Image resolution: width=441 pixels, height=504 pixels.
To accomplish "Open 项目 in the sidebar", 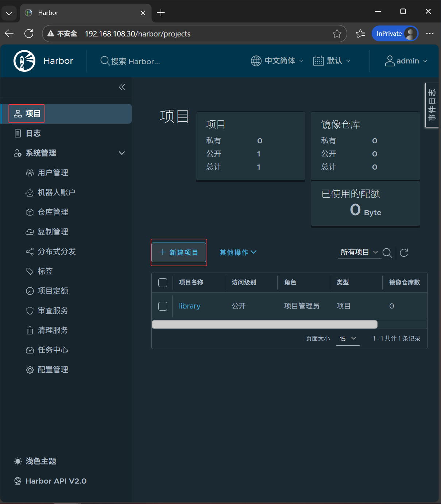I will (x=66, y=114).
